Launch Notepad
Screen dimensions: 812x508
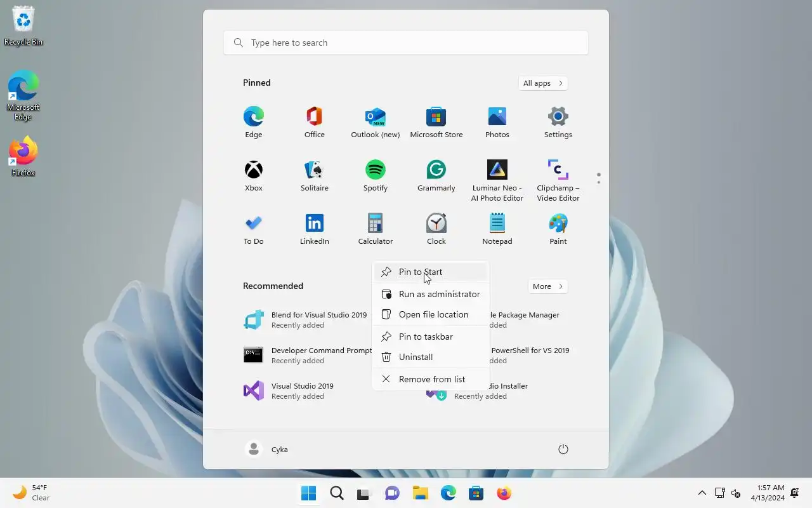click(497, 229)
